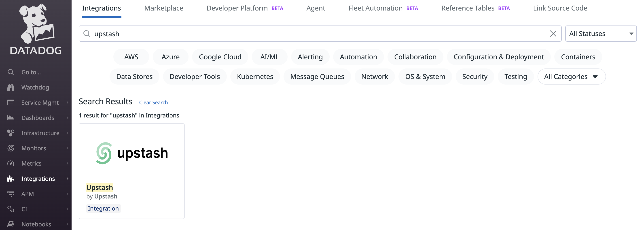Filter by AI/ML category
Viewport: 644px width, 230px height.
[269, 57]
